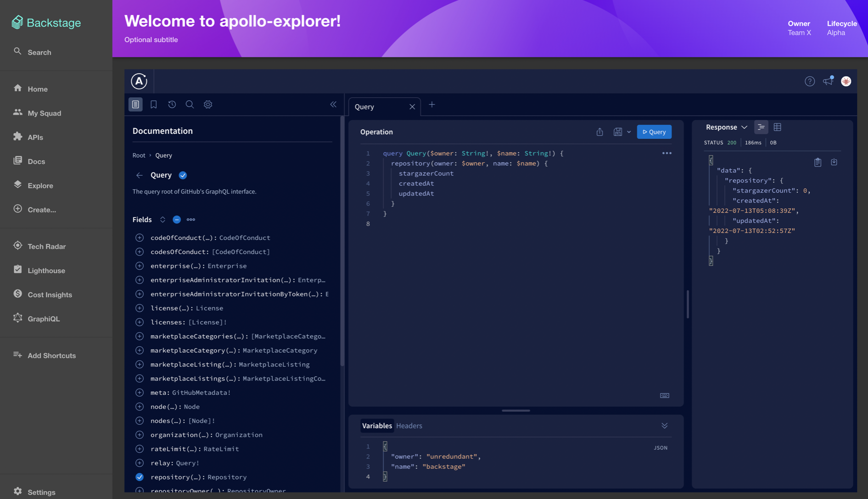The height and width of the screenshot is (499, 868).
Task: Click the documentation panel scrollbar
Action: click(x=342, y=242)
